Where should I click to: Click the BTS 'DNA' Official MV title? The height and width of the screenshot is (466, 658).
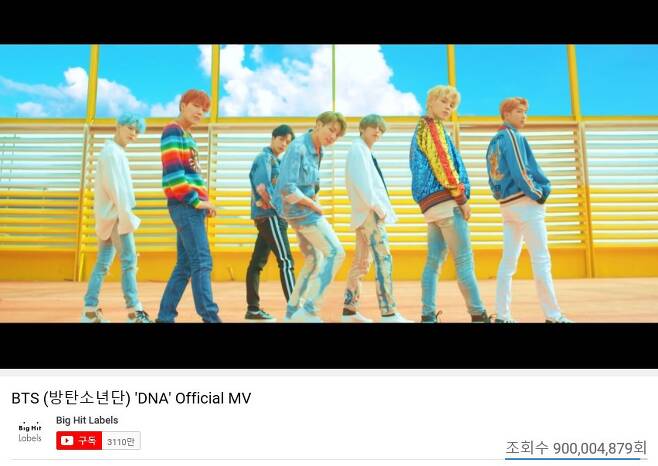tap(131, 398)
